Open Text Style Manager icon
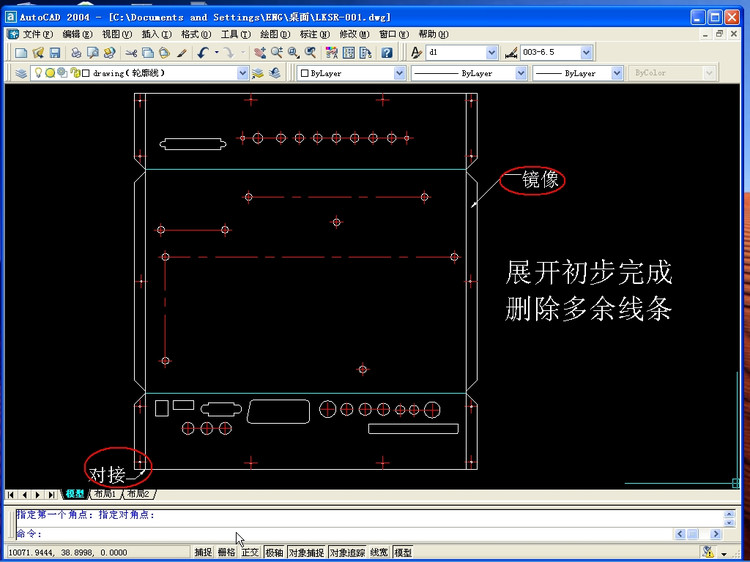The height and width of the screenshot is (562, 750). pyautogui.click(x=416, y=53)
